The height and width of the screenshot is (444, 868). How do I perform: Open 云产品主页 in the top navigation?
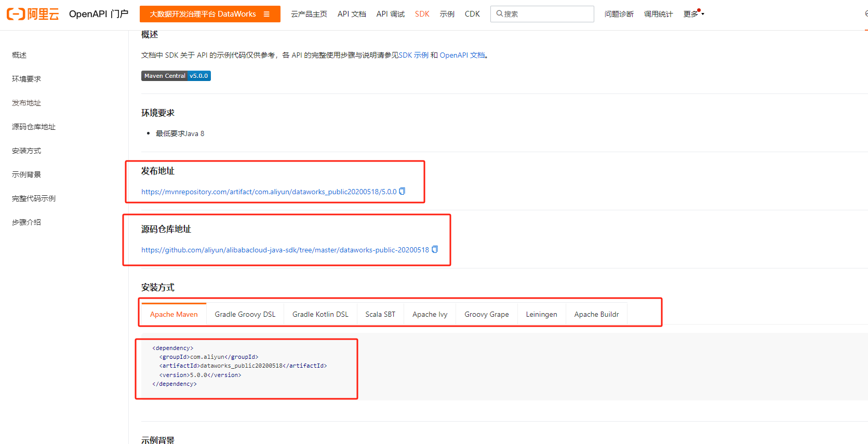pyautogui.click(x=309, y=14)
